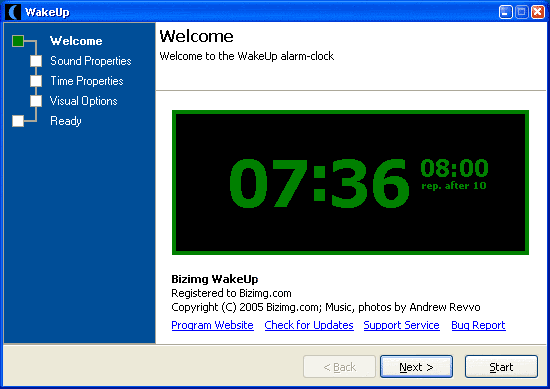
Task: Open Sound Properties page in sidebar
Action: (x=91, y=61)
